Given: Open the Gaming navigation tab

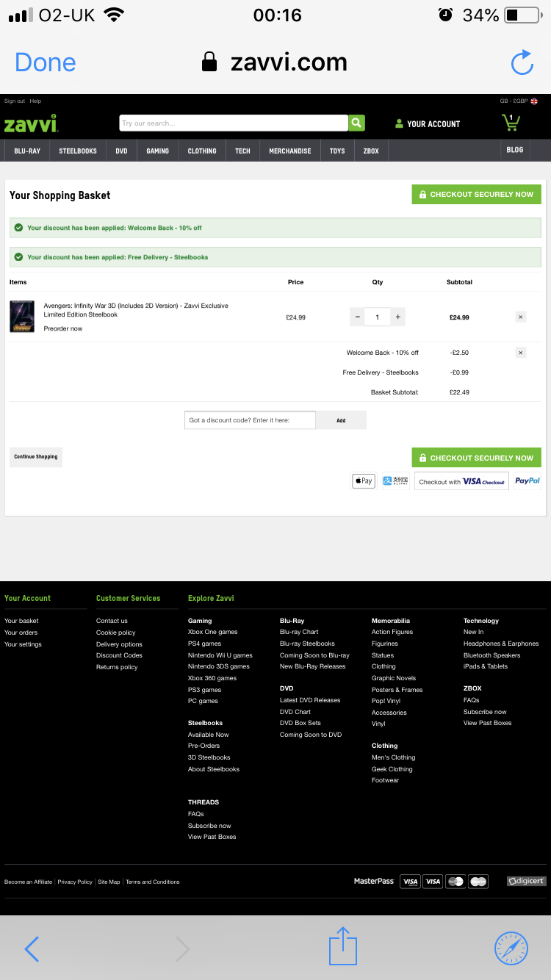Looking at the screenshot, I should pyautogui.click(x=157, y=151).
